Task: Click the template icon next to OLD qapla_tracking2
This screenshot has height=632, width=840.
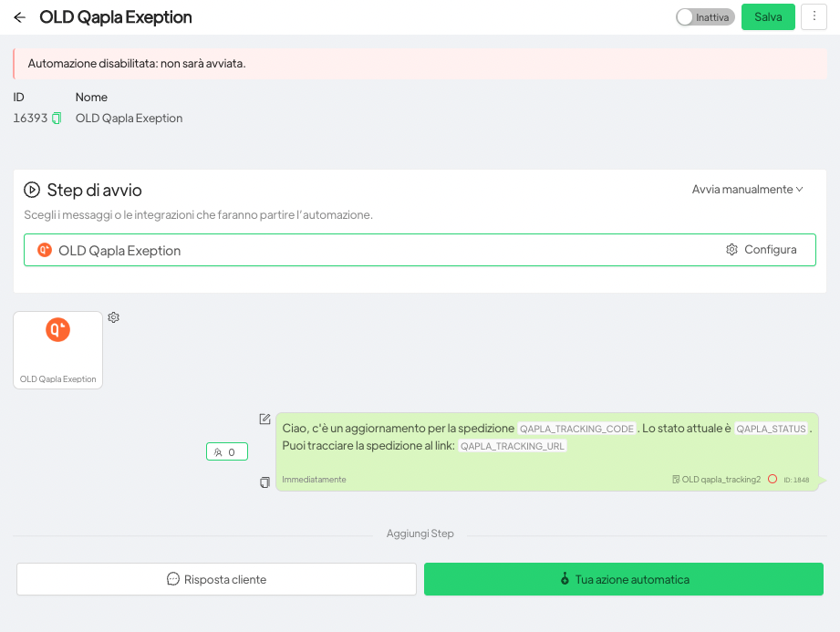Action: (676, 479)
